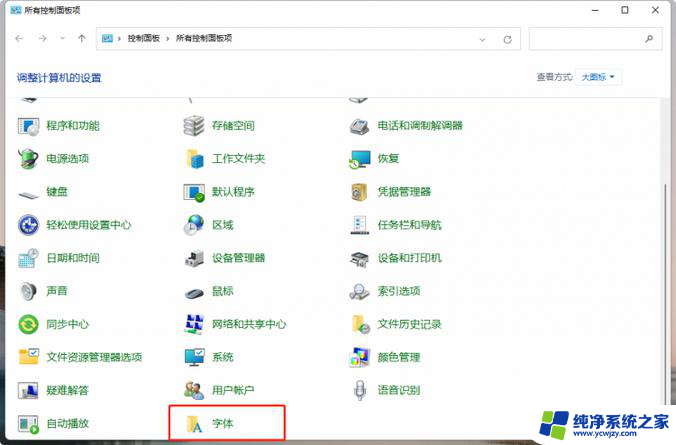
Task: Open the 字体 fonts icon
Action: (194, 424)
